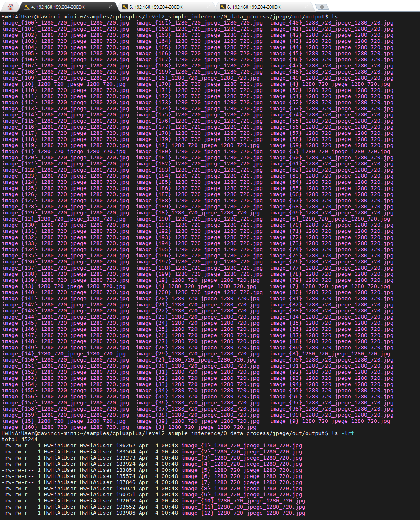Click file image_{109}_1280_720_jpege_1280_720.jpg
420x520 pixels.
coord(66,78)
